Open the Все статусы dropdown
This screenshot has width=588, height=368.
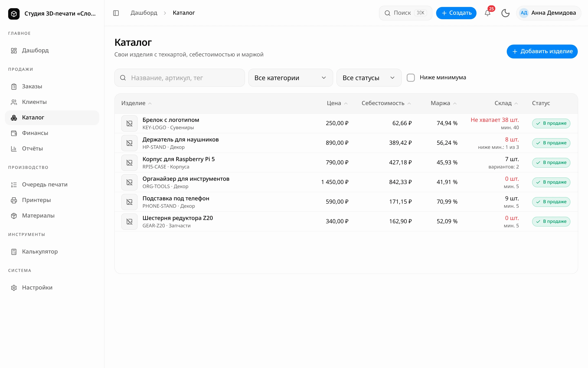coord(369,78)
